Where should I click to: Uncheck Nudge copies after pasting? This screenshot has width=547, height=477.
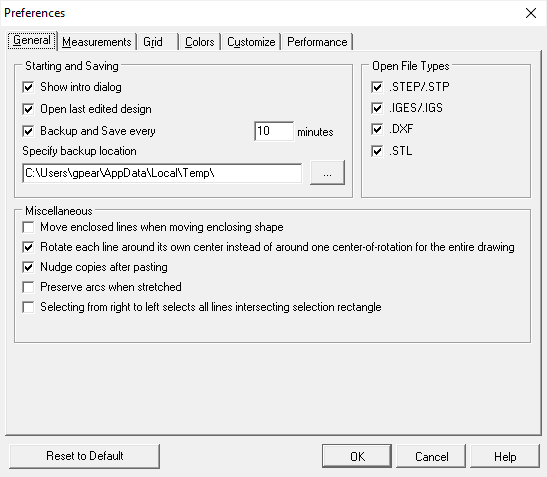[x=28, y=267]
